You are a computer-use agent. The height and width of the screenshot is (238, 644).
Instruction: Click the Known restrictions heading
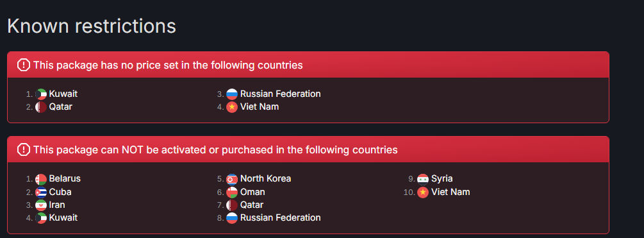click(x=92, y=26)
